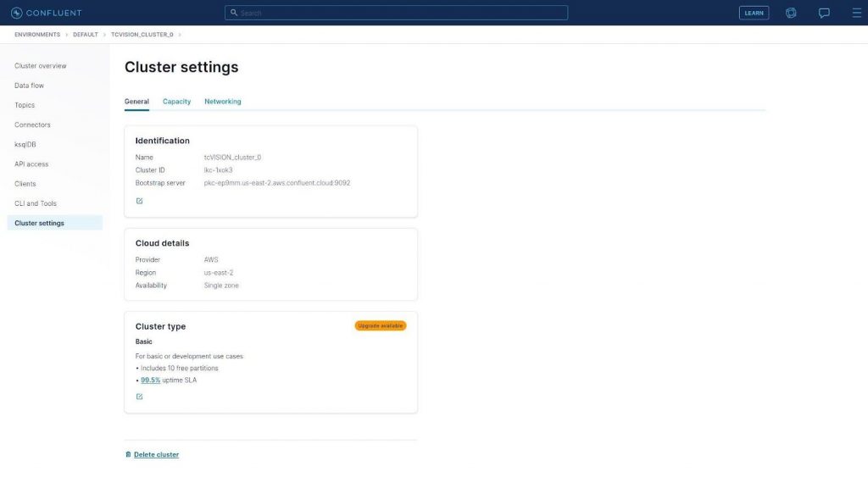Switch to the Capacity tab
868x494 pixels.
point(176,101)
